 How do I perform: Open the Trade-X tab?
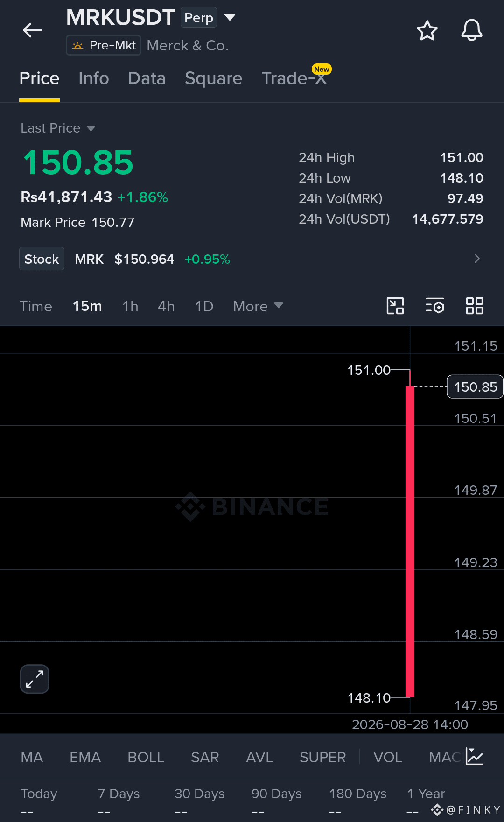(294, 78)
